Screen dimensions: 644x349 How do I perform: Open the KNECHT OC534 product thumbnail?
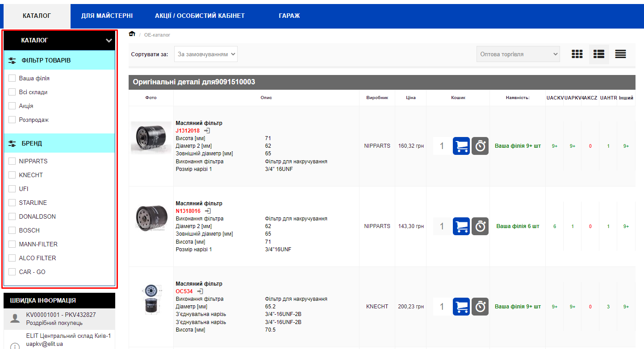(151, 299)
